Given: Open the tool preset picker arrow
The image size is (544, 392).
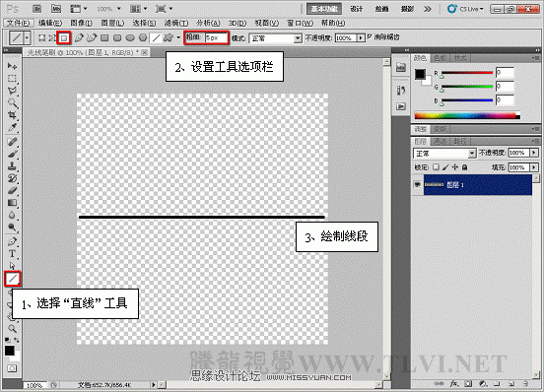Looking at the screenshot, I should point(27,37).
